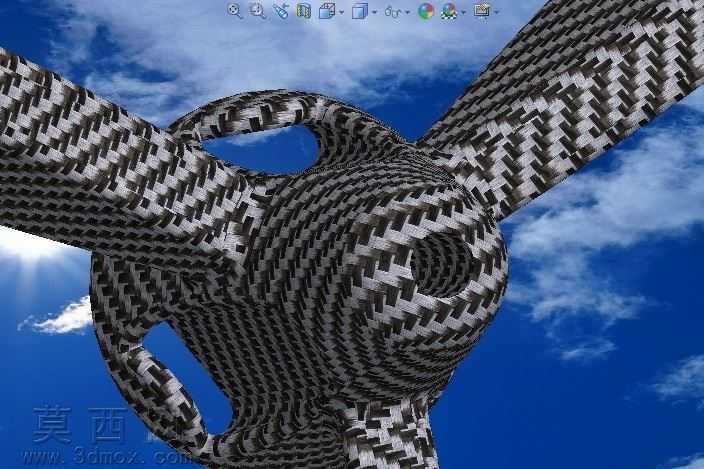
Task: Select the Zoom to Area tool
Action: point(257,11)
